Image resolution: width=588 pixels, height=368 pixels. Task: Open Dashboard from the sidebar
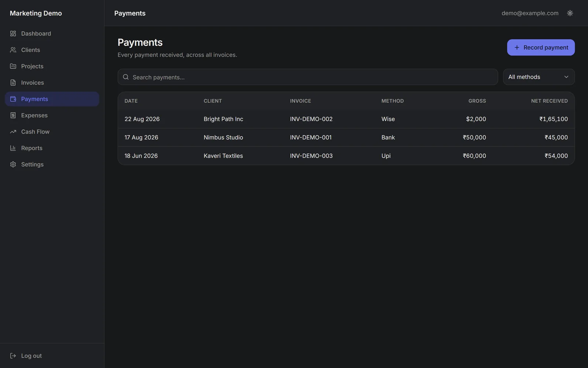click(x=52, y=33)
